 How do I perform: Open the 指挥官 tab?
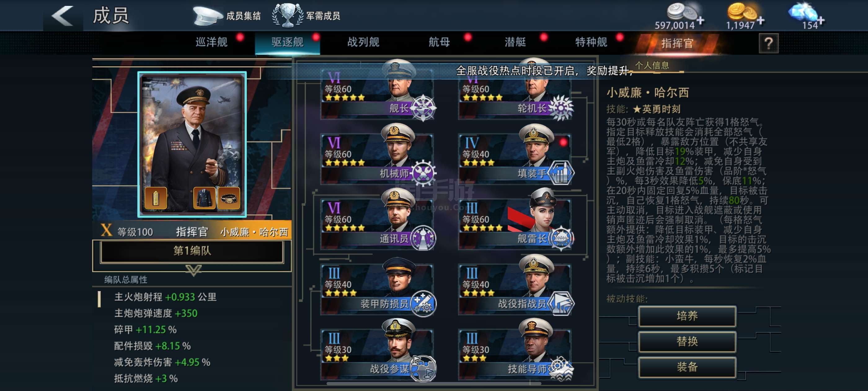click(x=677, y=43)
